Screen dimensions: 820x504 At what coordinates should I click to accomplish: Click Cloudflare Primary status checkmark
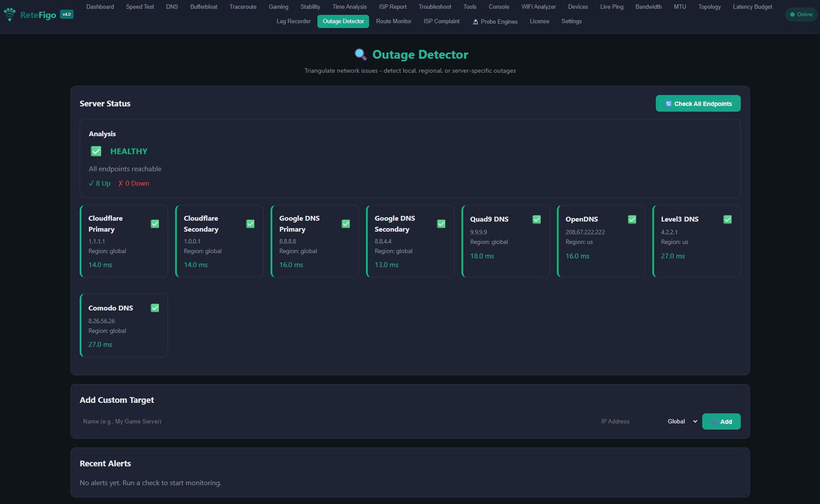coord(155,224)
